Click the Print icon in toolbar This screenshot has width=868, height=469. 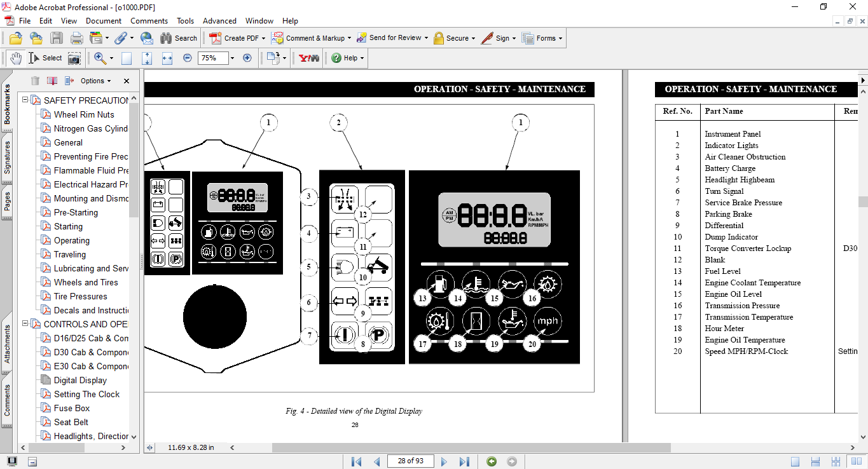(x=76, y=38)
